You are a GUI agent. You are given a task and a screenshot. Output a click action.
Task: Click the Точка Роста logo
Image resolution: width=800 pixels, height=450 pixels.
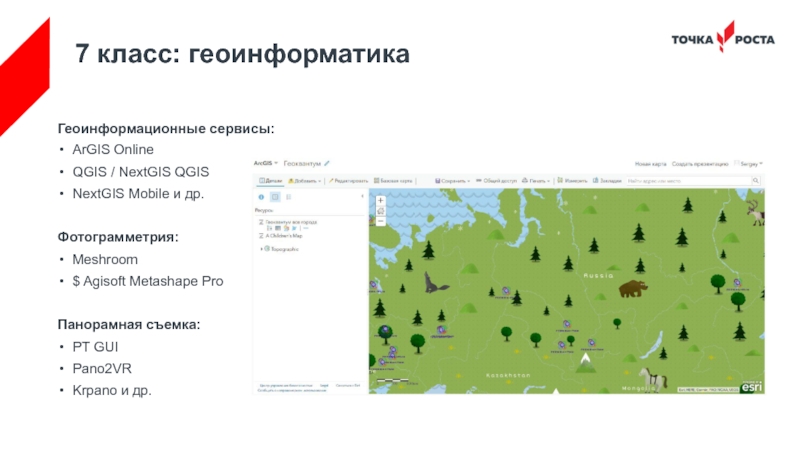[x=723, y=37]
